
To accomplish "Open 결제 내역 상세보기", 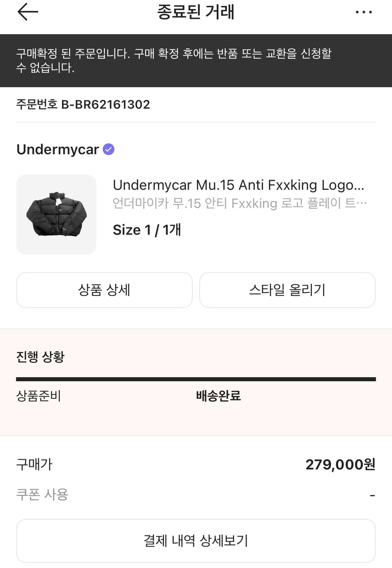I will (196, 540).
